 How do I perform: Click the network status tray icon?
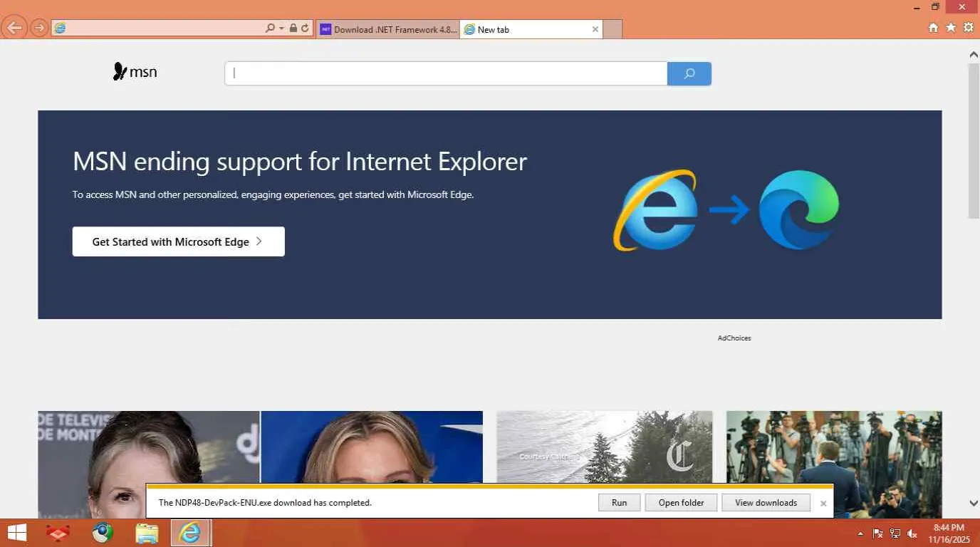(x=895, y=533)
